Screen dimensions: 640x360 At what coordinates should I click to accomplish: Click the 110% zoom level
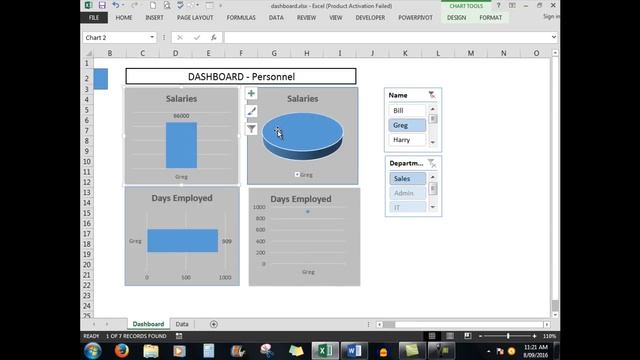coord(549,336)
